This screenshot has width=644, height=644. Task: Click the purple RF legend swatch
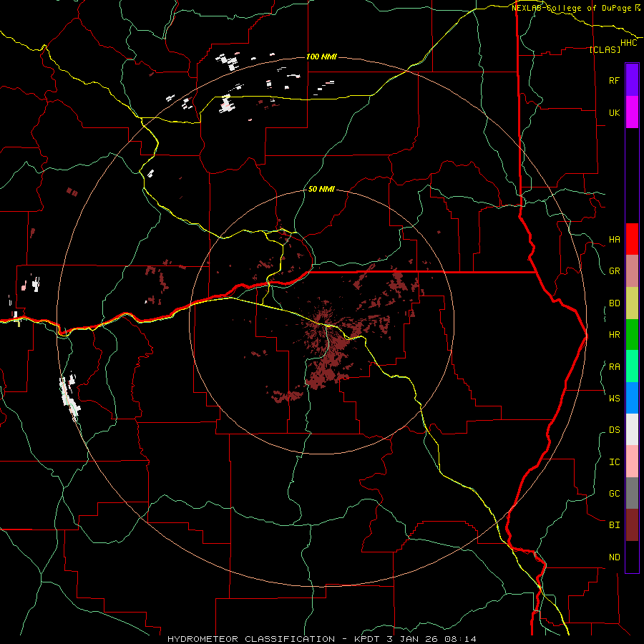(x=632, y=80)
